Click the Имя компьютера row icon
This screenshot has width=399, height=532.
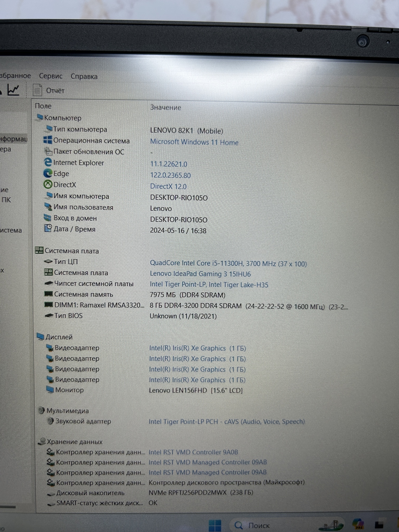(x=49, y=196)
